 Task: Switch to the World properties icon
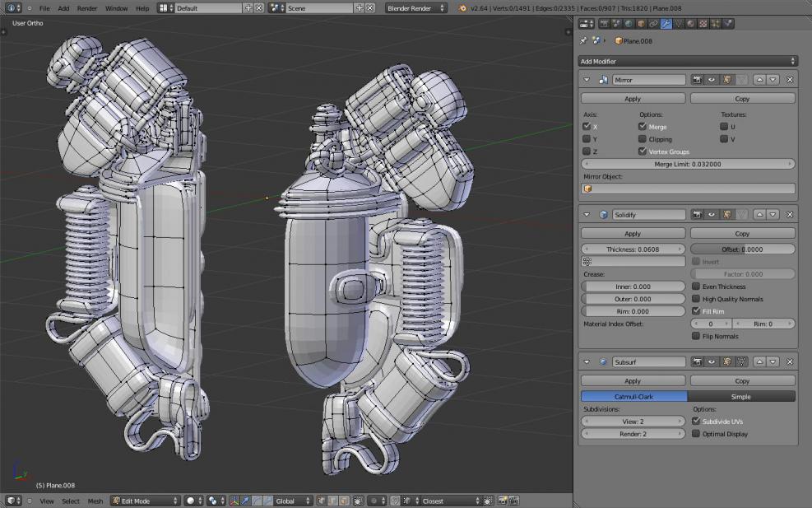tap(629, 24)
